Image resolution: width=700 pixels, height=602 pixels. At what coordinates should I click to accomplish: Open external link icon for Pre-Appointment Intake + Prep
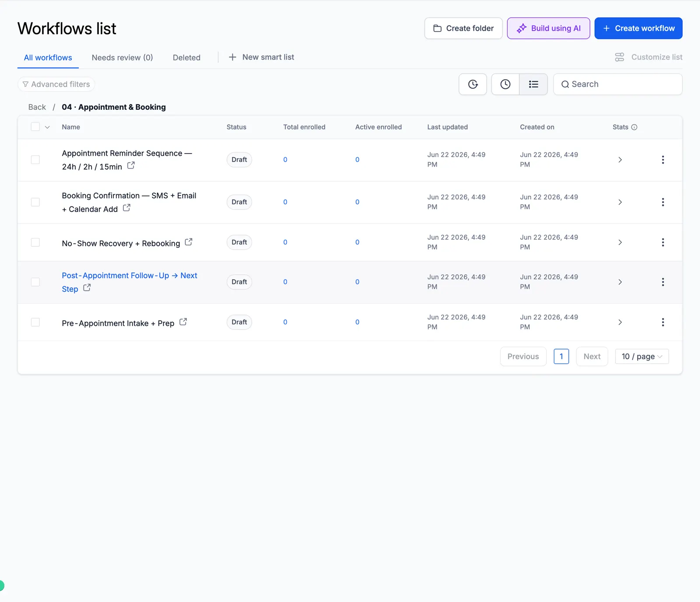tap(183, 322)
